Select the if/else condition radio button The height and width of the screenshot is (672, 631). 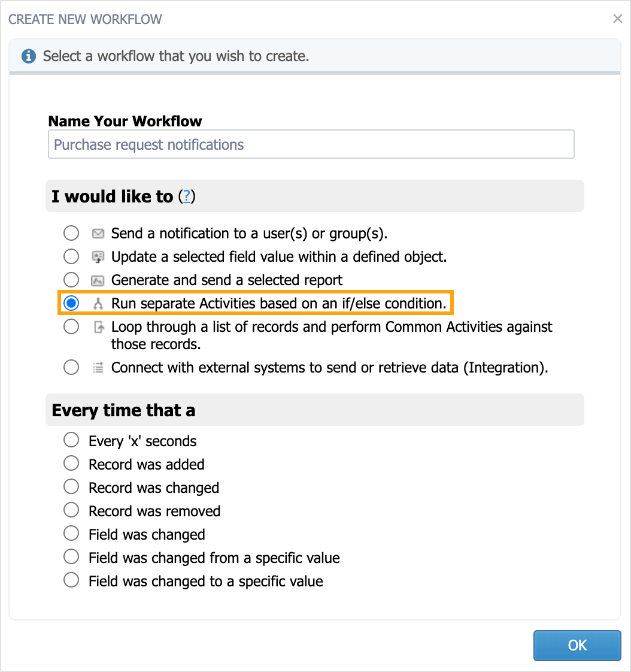pyautogui.click(x=71, y=303)
